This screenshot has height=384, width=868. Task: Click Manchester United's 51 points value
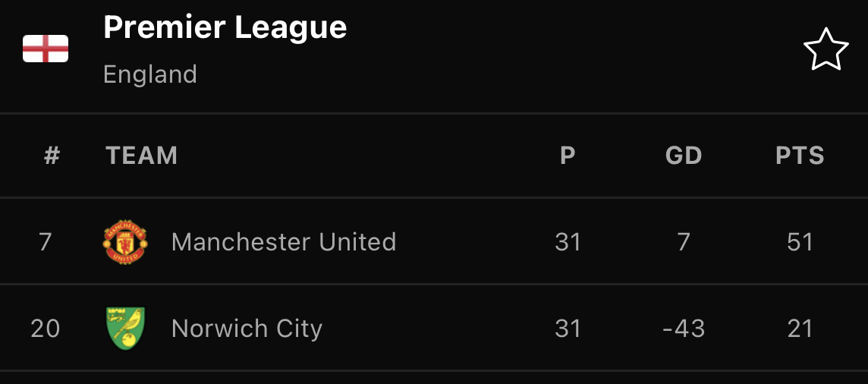pos(800,242)
